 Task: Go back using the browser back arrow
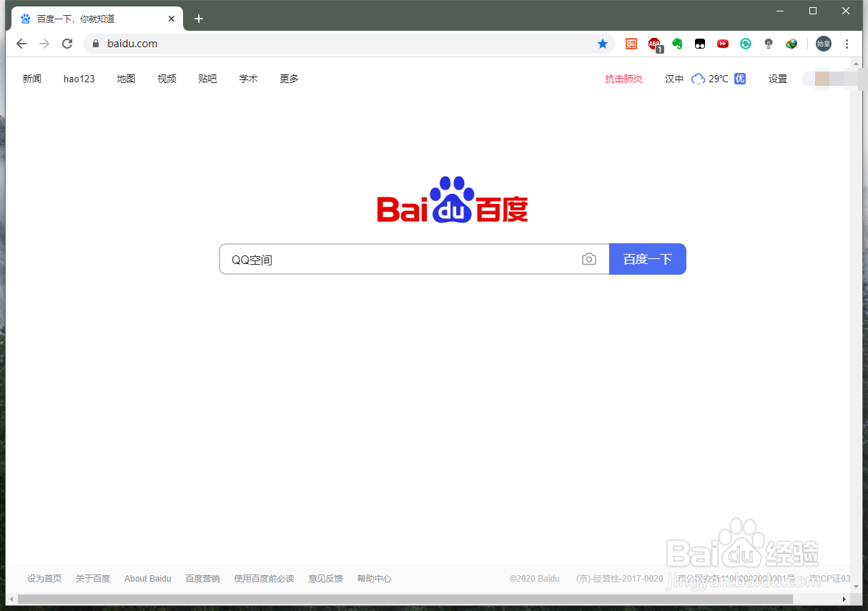(x=21, y=44)
